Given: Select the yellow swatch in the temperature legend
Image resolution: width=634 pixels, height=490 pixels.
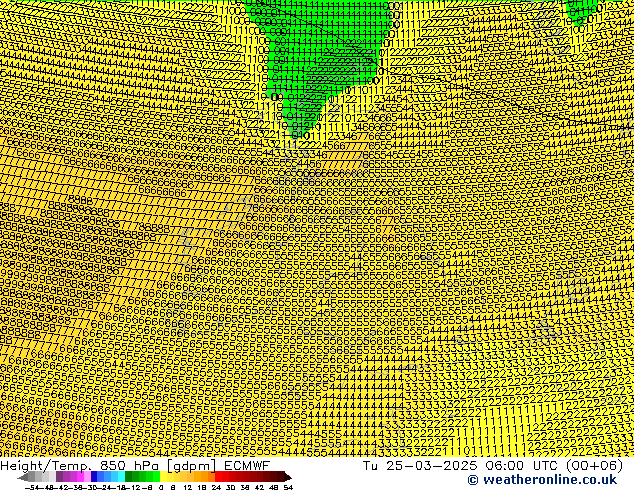Looking at the screenshot, I should tap(163, 477).
